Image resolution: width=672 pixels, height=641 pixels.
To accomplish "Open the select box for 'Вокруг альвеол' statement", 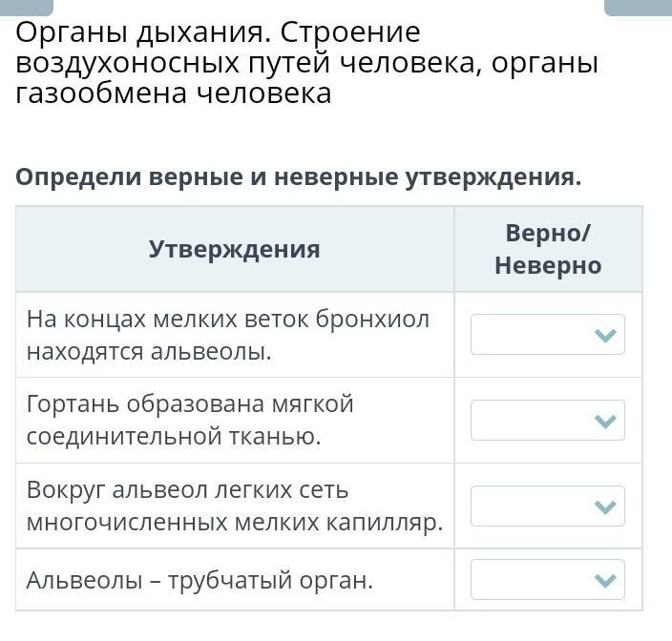I will point(547,507).
